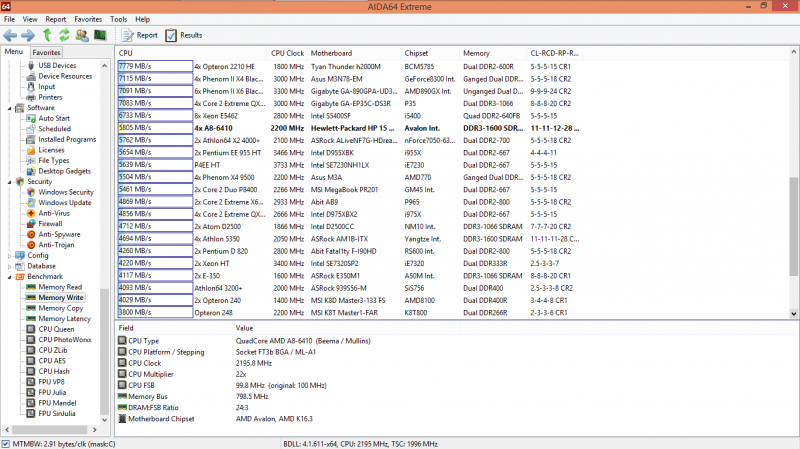The height and width of the screenshot is (449, 800).
Task: Select Licenses in the tree
Action: 51,150
